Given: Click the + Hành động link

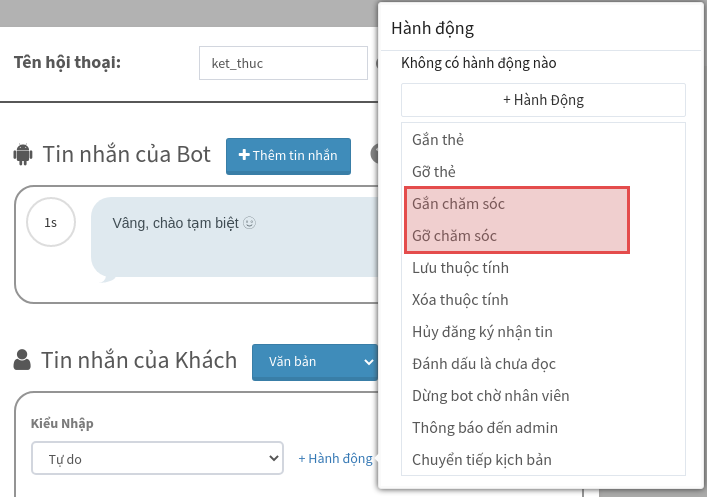Looking at the screenshot, I should coord(335,459).
